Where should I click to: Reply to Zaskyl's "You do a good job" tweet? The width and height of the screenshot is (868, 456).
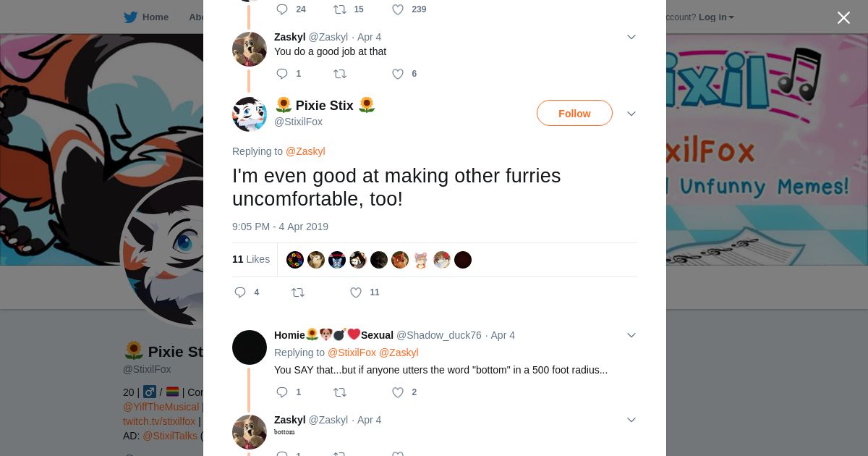click(283, 74)
